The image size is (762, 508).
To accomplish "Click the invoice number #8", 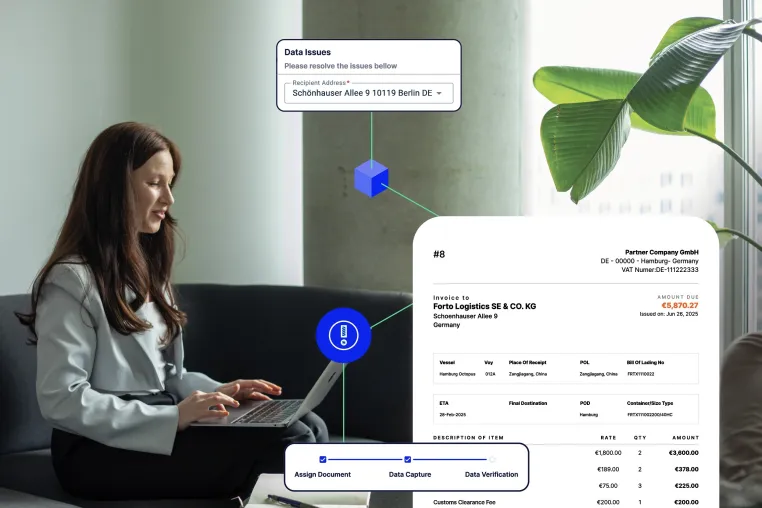I will coord(439,254).
